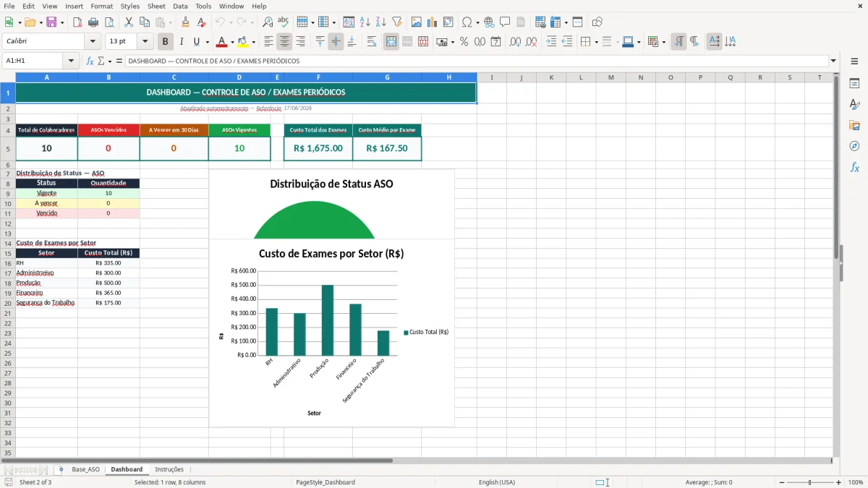868x488 pixels.
Task: Expand the highlighting color dropdown arrow
Action: coord(253,42)
